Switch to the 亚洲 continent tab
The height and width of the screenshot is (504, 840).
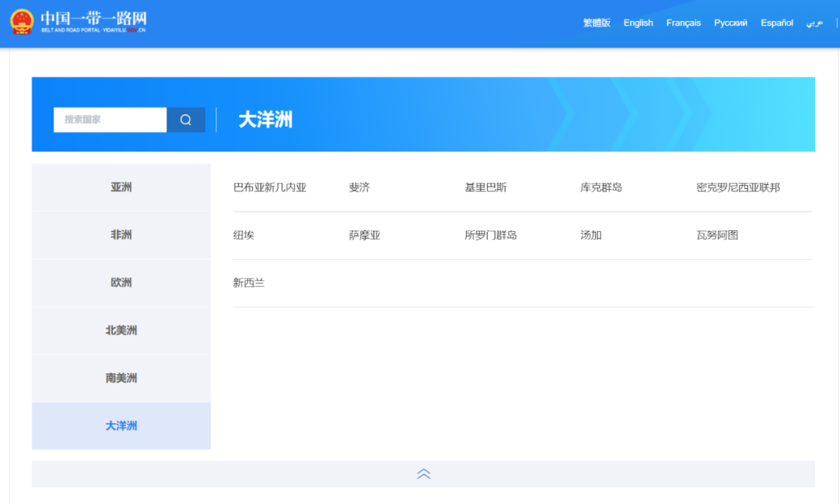click(x=121, y=186)
